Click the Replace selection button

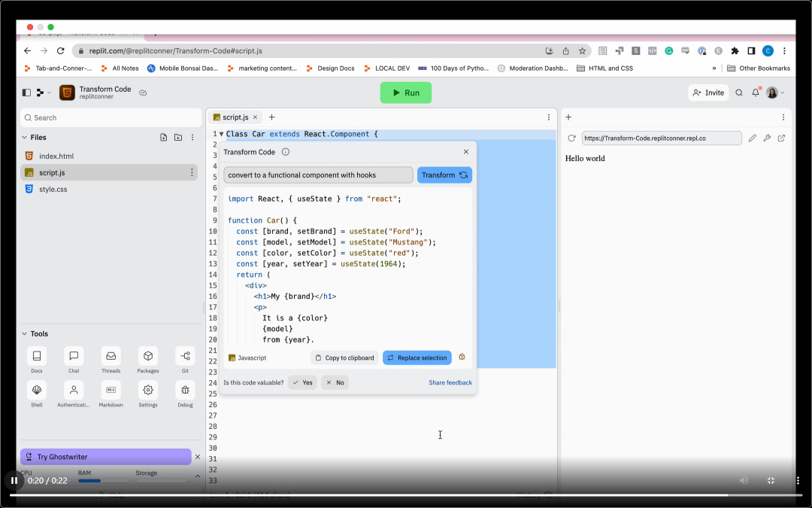(417, 357)
